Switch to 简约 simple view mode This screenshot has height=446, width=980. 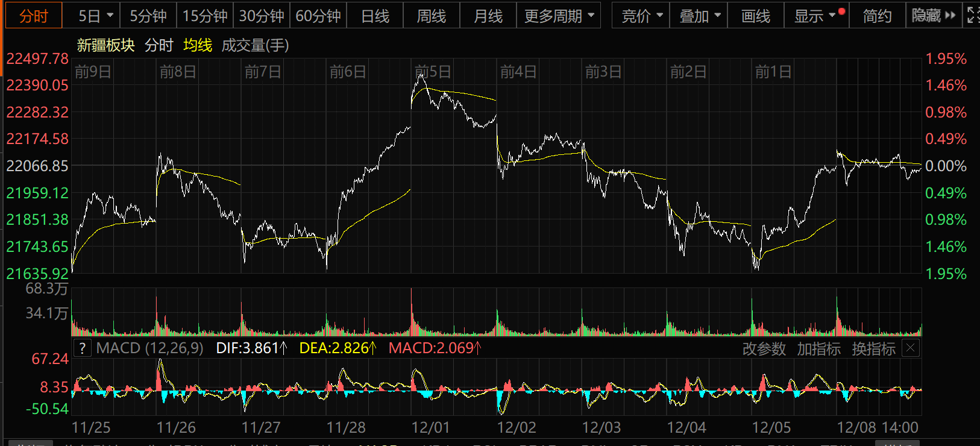coord(877,16)
